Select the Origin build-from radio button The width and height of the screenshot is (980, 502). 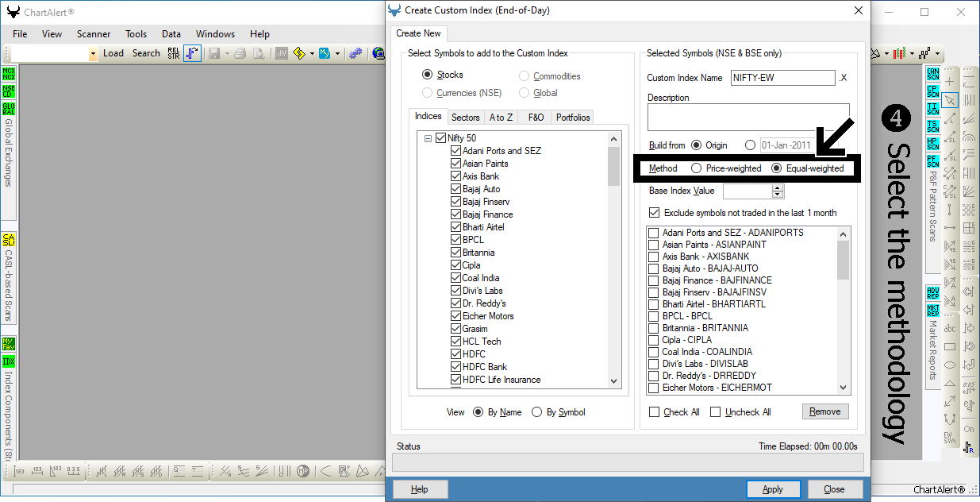tap(696, 145)
